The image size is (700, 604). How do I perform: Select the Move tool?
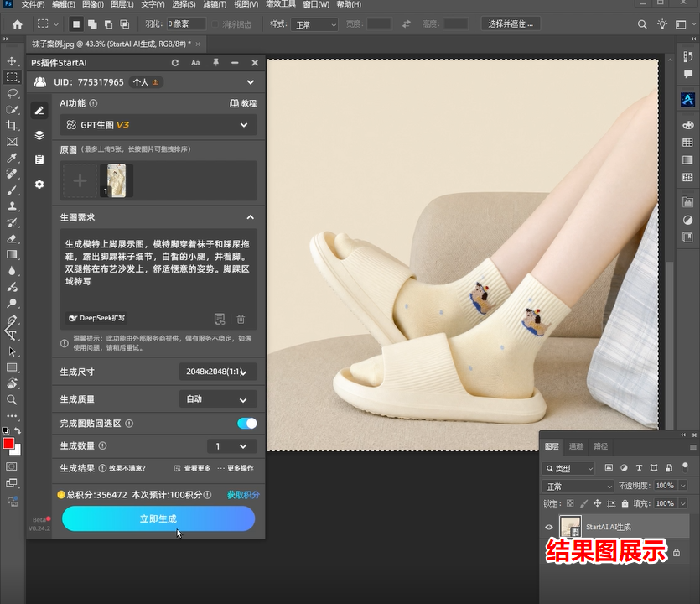(x=12, y=61)
